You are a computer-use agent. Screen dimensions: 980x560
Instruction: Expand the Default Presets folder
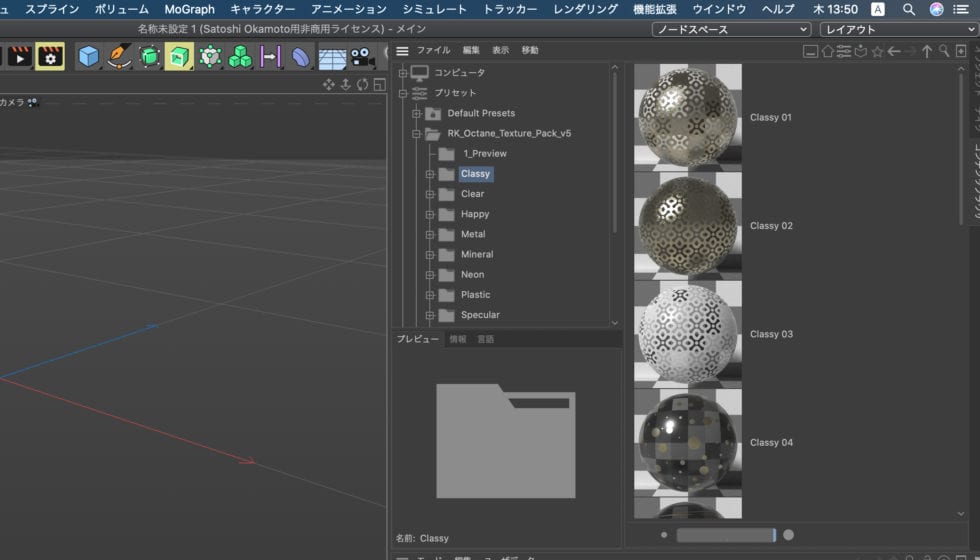[416, 114]
